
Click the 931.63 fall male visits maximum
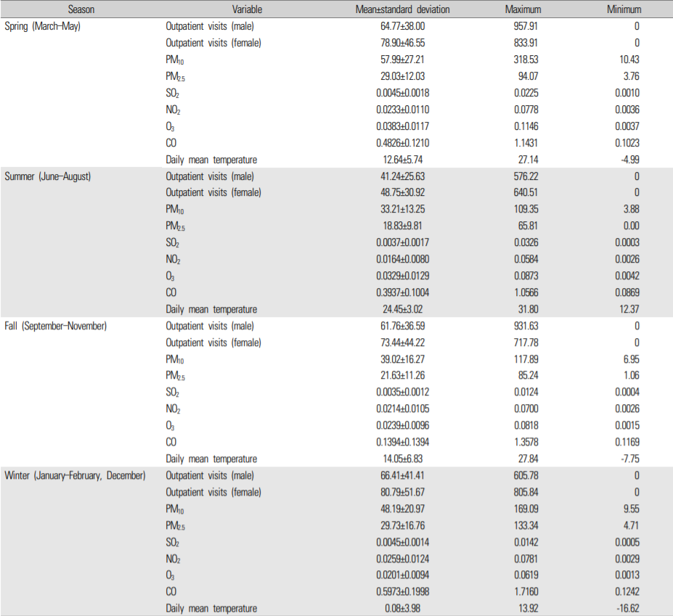click(523, 326)
